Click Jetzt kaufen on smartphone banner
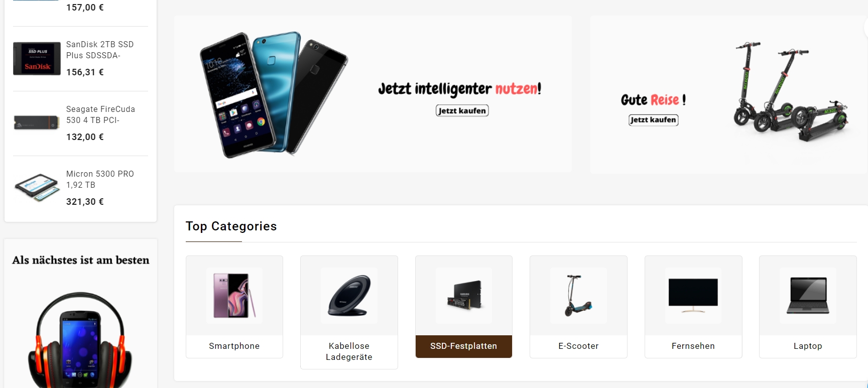Viewport: 868px width, 388px height. click(462, 110)
